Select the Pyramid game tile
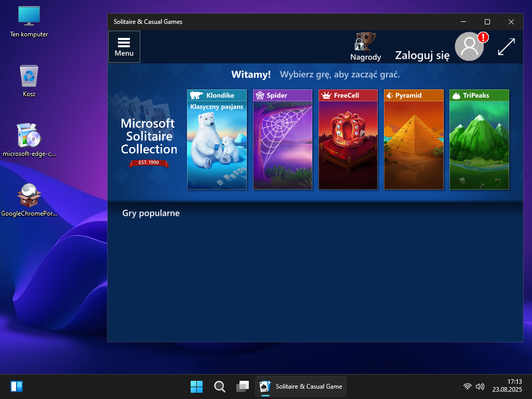The height and width of the screenshot is (399, 532). coord(414,139)
